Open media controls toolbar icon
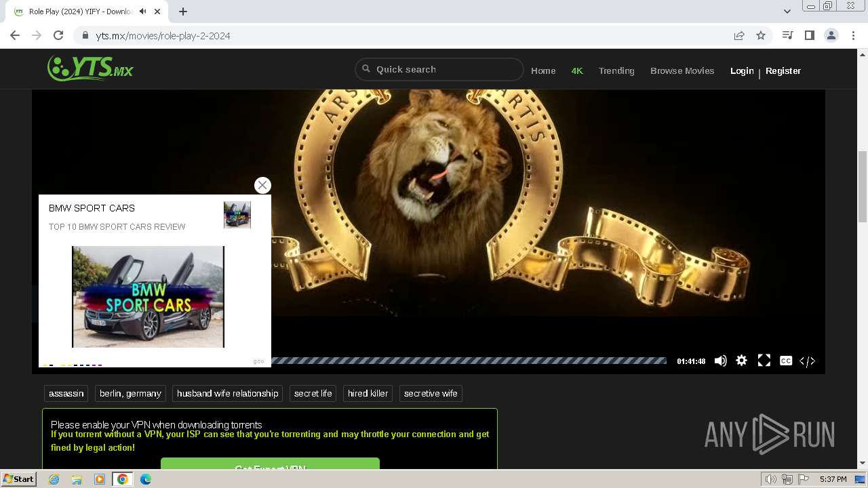 [x=787, y=35]
